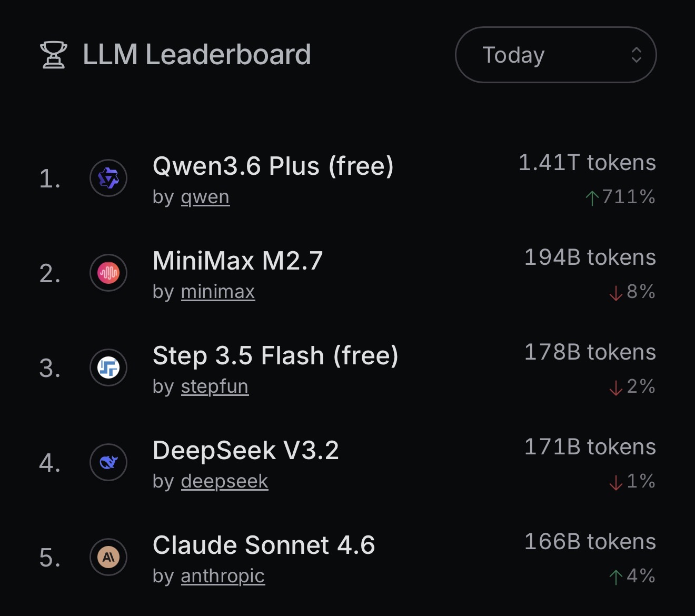Select the MiniMax M2.7 model title

(x=237, y=261)
